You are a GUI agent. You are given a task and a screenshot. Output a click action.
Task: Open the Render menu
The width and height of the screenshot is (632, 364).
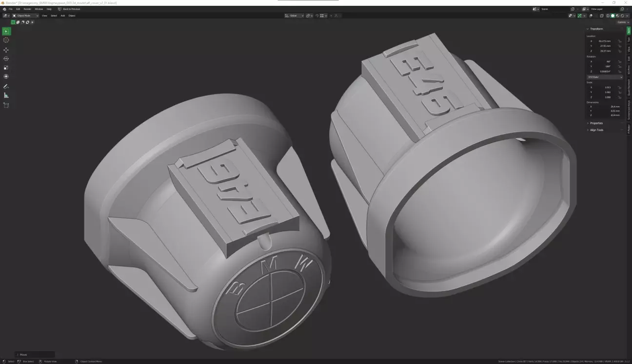[27, 9]
